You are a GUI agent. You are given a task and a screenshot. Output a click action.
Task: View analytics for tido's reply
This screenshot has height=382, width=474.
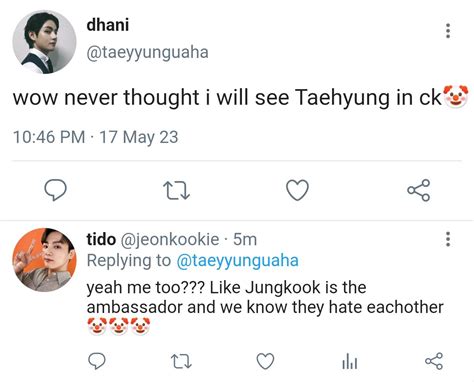[350, 362]
